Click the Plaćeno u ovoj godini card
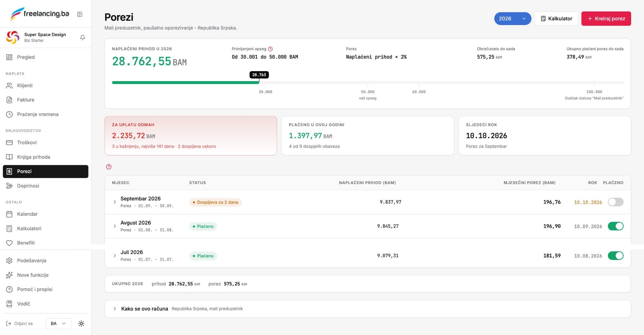Image resolution: width=644 pixels, height=335 pixels. pos(368,136)
